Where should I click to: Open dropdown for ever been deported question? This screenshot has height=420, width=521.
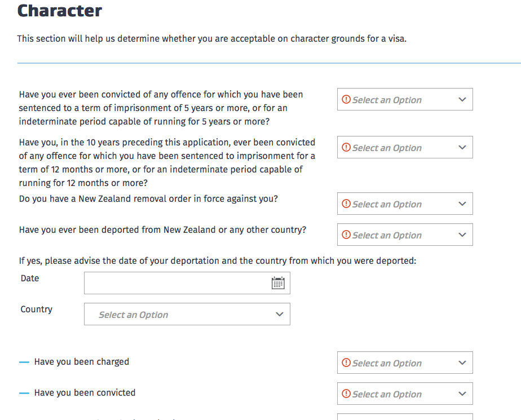[x=405, y=235]
